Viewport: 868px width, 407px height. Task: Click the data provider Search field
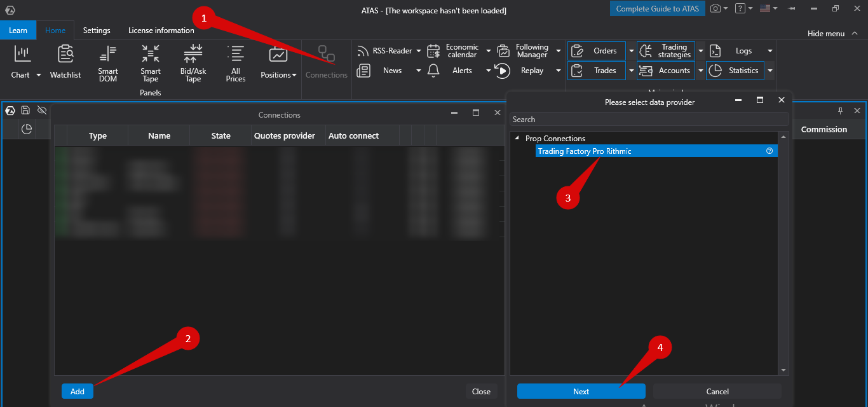point(648,119)
